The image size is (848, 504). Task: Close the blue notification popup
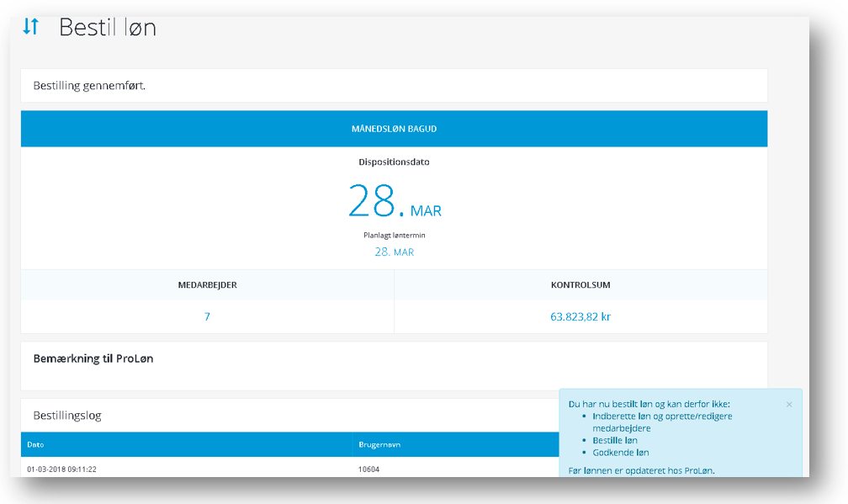788,405
